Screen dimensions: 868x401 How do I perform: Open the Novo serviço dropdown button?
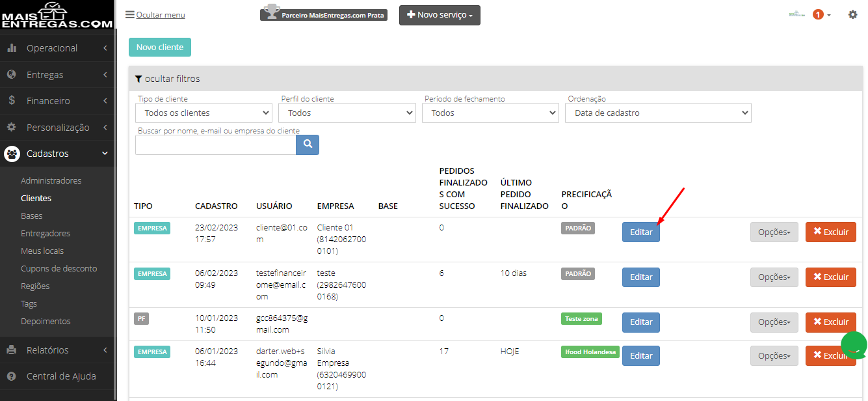[440, 15]
